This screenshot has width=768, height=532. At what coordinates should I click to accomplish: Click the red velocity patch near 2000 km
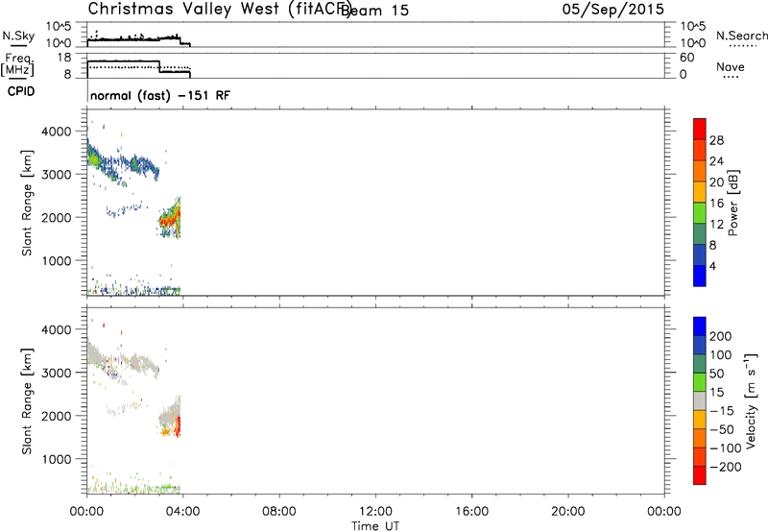pos(179,425)
